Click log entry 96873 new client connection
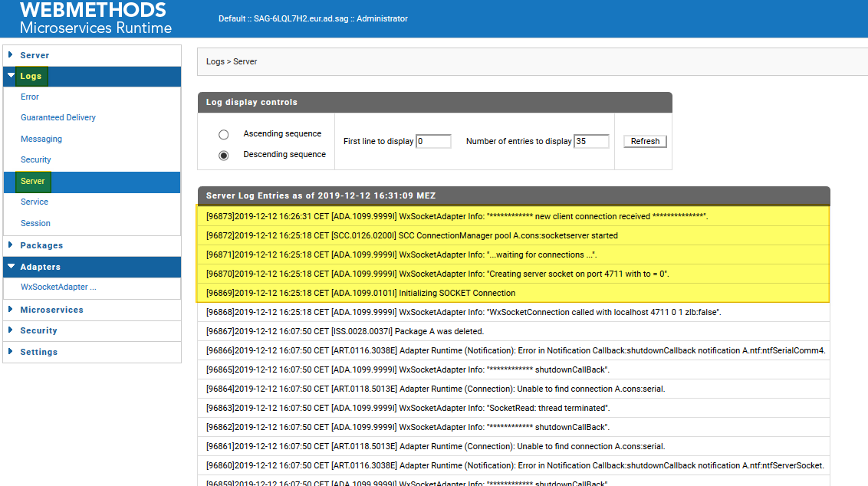Viewport: 868px width, 486px height. pyautogui.click(x=513, y=216)
